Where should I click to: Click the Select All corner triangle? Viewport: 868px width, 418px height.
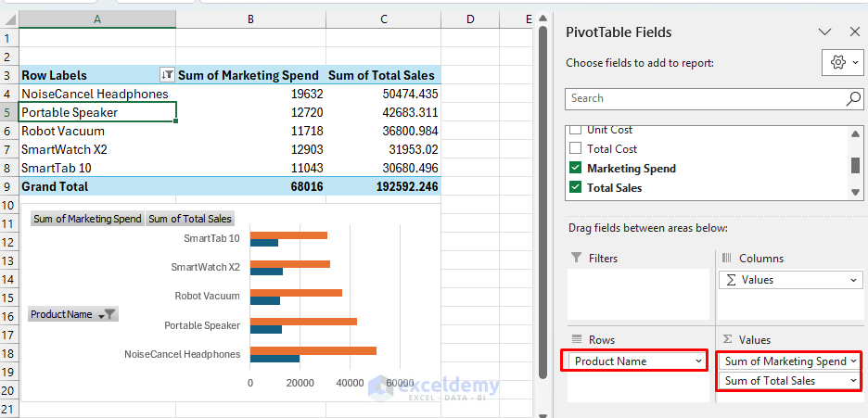tap(9, 19)
